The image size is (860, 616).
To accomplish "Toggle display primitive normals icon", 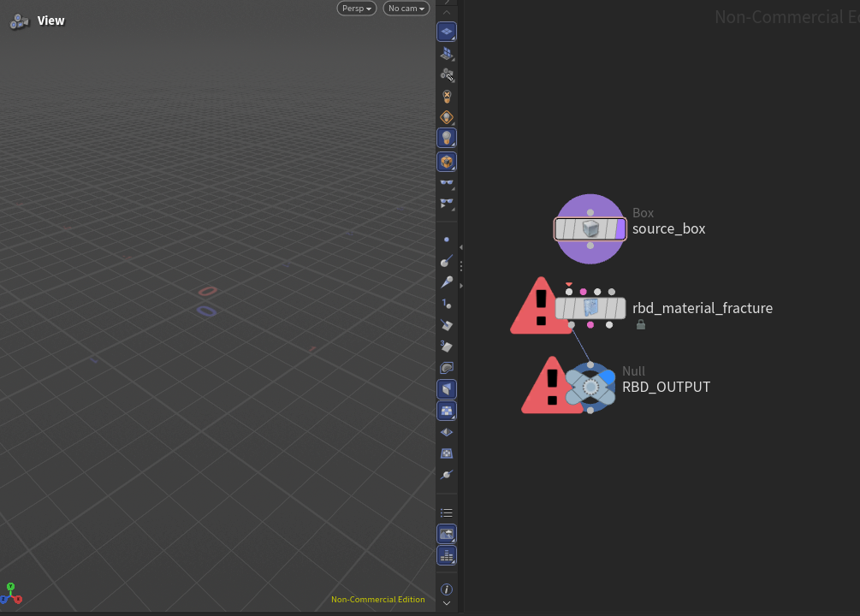I will pyautogui.click(x=447, y=325).
